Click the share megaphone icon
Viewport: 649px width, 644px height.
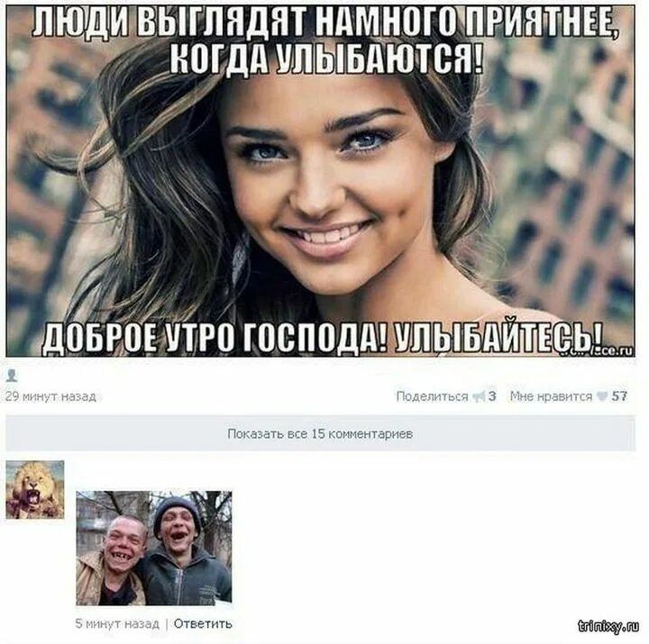[479, 396]
